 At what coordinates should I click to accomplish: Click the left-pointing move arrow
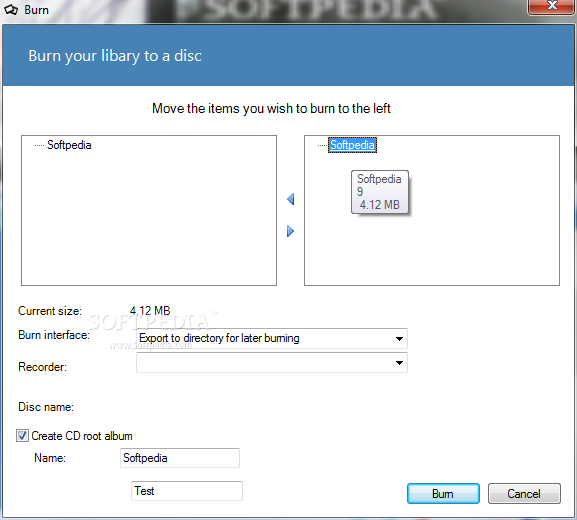click(x=290, y=199)
